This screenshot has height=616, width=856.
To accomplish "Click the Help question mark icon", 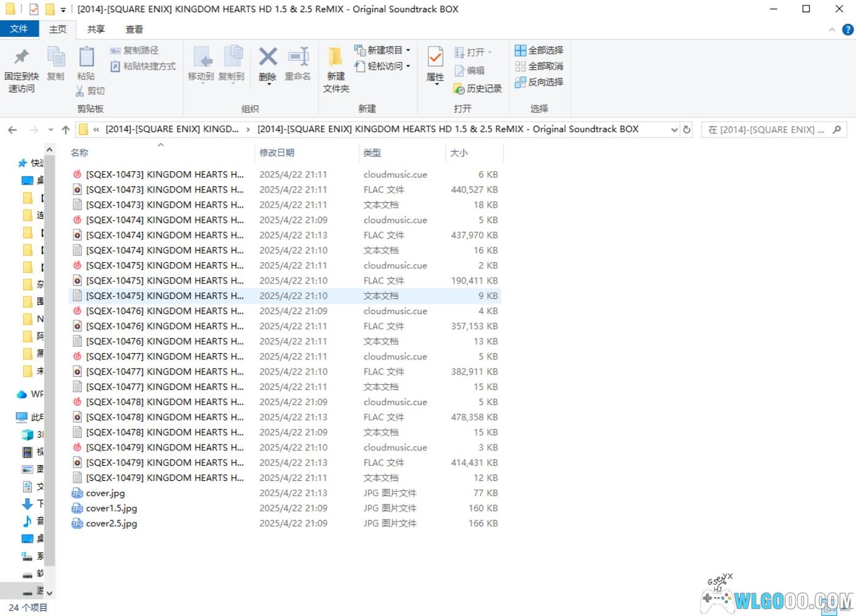I will click(x=847, y=29).
